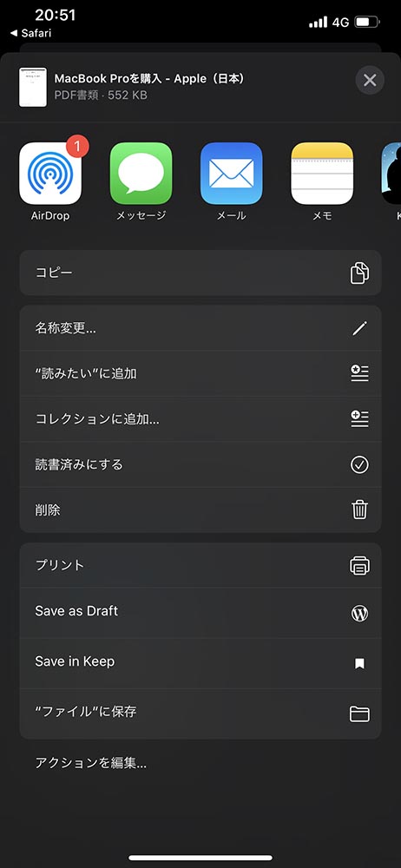Click the Keep bookmark icon
Image resolution: width=401 pixels, height=868 pixels.
point(359,663)
